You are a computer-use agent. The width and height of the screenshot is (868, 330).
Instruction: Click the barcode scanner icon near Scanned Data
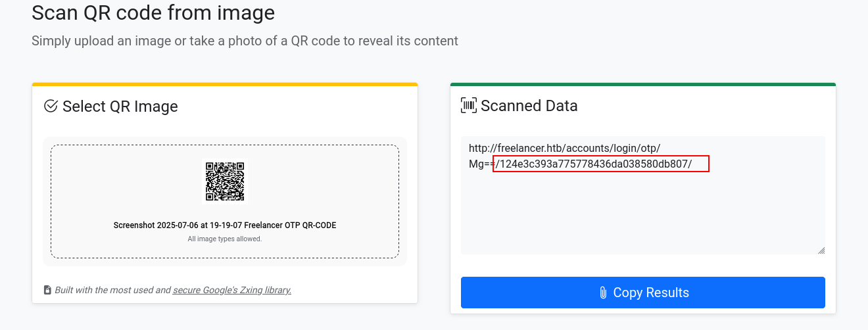(469, 105)
